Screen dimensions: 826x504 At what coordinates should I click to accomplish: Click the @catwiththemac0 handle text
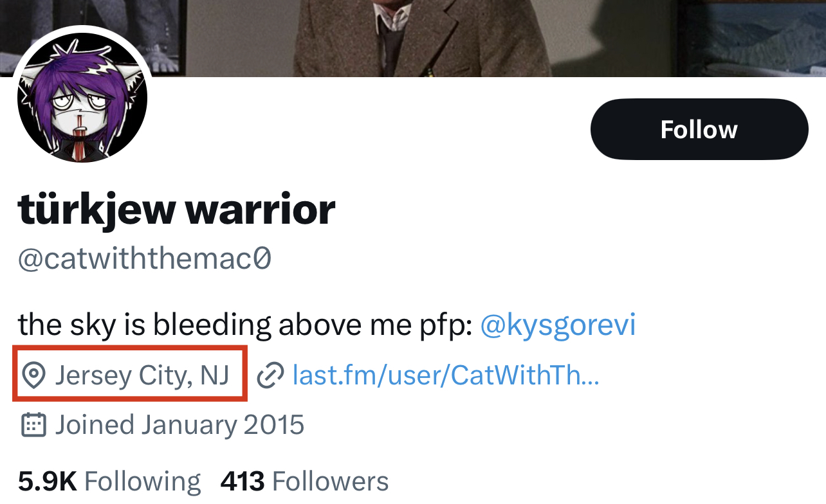point(145,259)
